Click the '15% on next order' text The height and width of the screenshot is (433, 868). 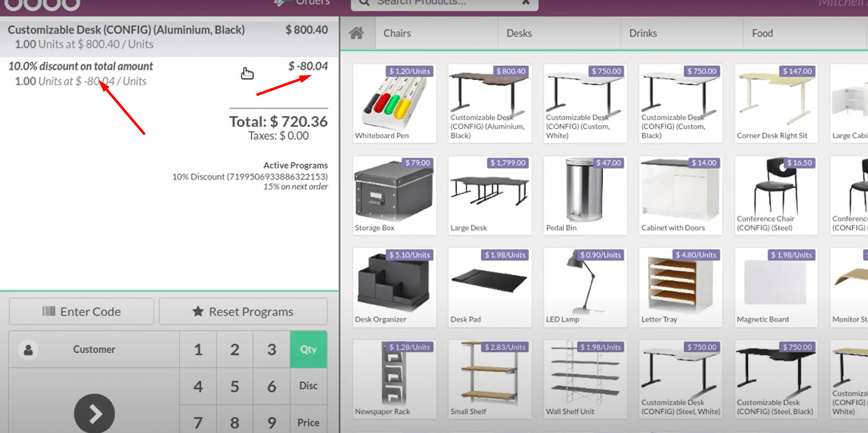[295, 186]
